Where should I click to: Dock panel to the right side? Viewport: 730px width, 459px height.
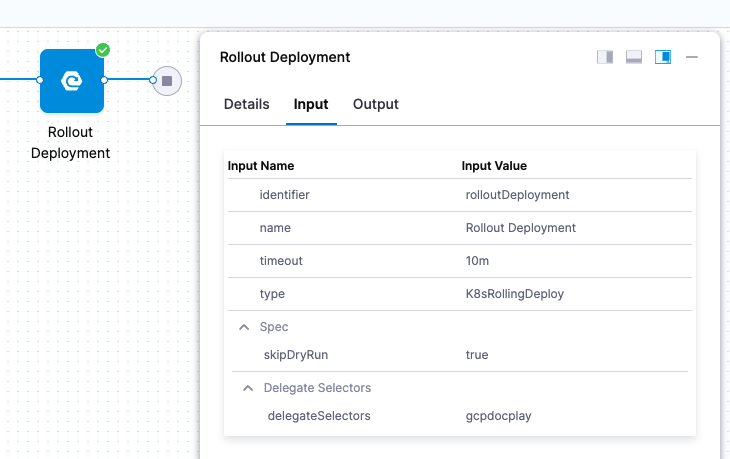pos(605,57)
